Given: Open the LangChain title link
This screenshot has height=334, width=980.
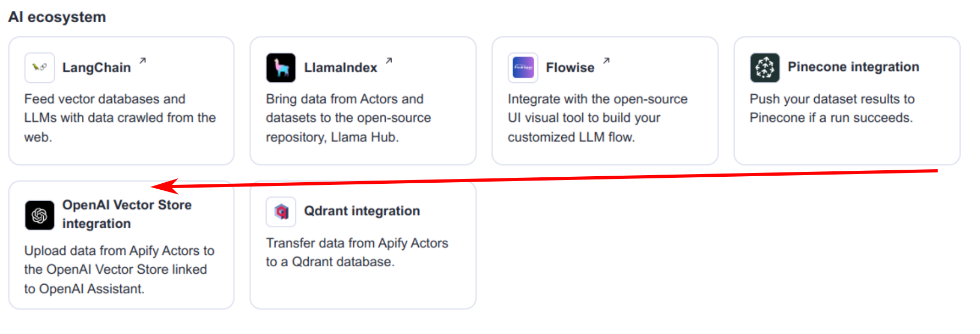Looking at the screenshot, I should (x=96, y=68).
